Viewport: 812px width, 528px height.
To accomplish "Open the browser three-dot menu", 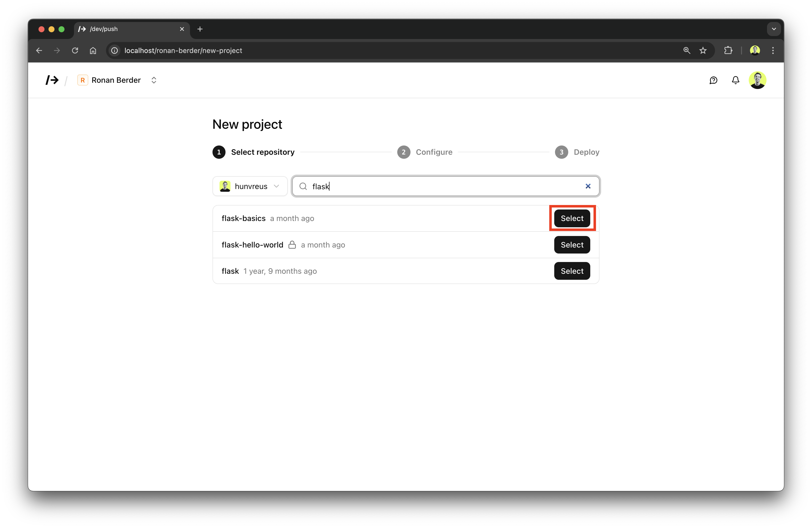I will (x=773, y=50).
